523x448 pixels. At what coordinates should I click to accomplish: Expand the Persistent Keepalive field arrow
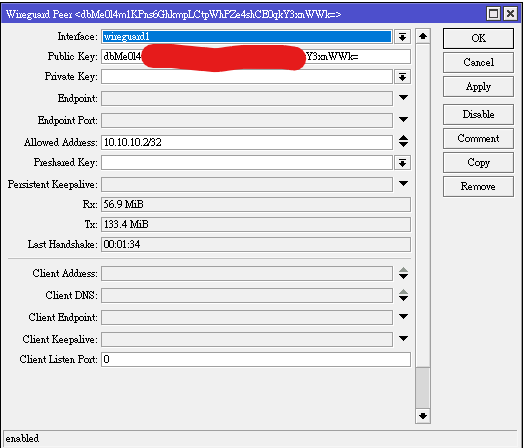[x=403, y=183]
